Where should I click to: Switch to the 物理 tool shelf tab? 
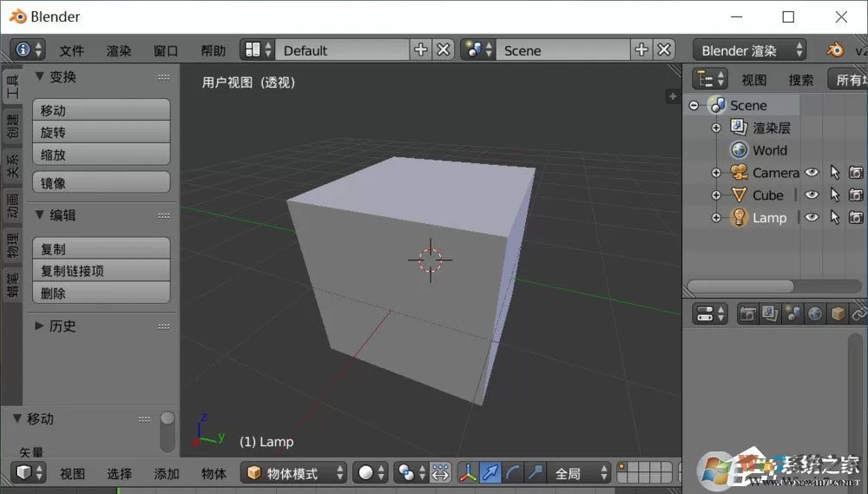click(12, 246)
